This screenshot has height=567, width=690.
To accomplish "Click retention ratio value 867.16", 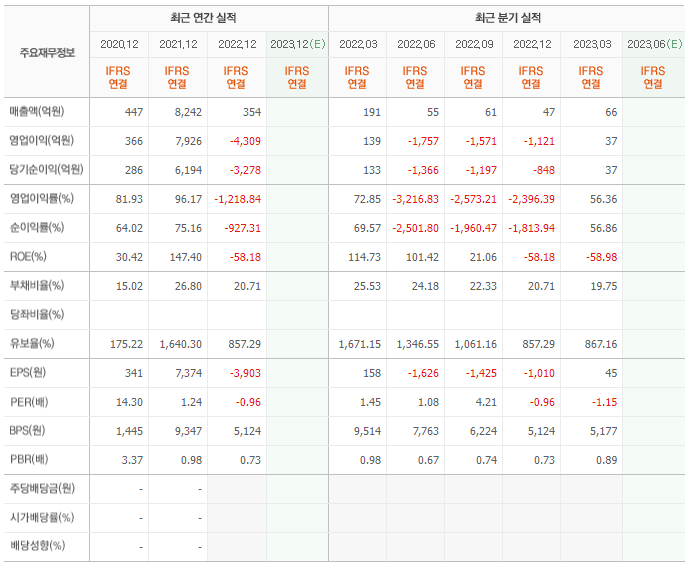I will click(601, 344).
